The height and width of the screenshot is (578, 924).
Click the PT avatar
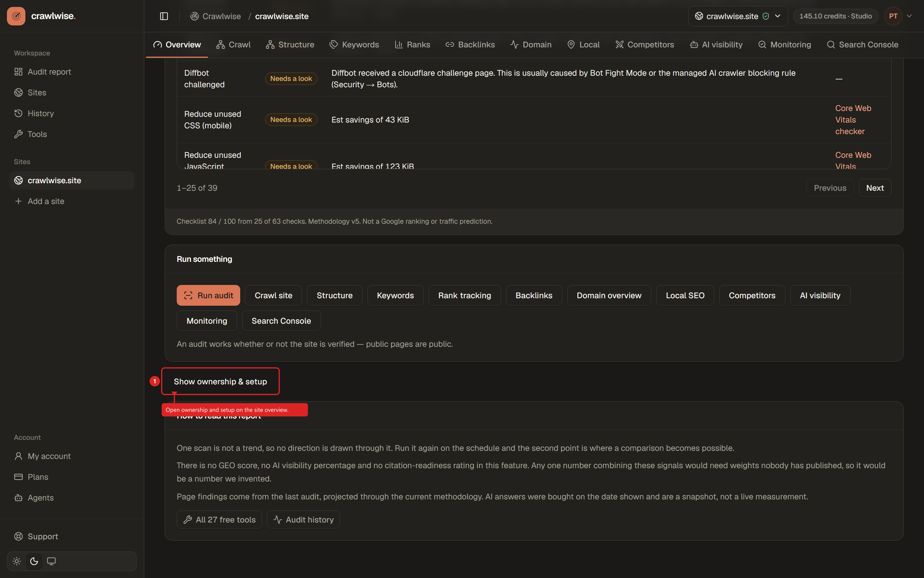coord(893,16)
